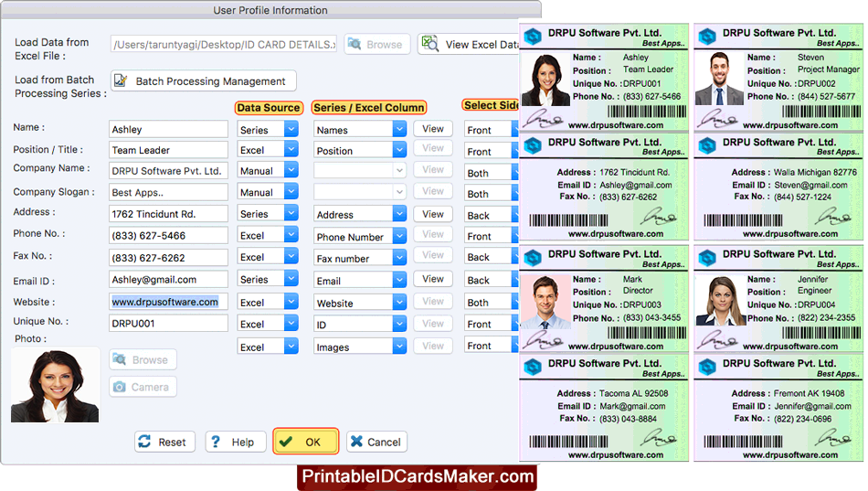This screenshot has width=868, height=491.
Task: Click the magnifier icon on top Browse button
Action: 355,44
